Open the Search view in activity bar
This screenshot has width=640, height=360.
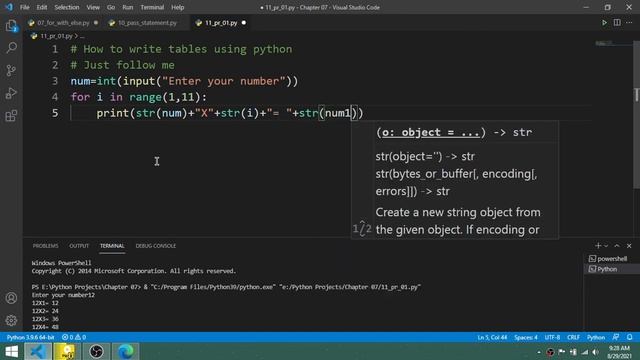11,48
